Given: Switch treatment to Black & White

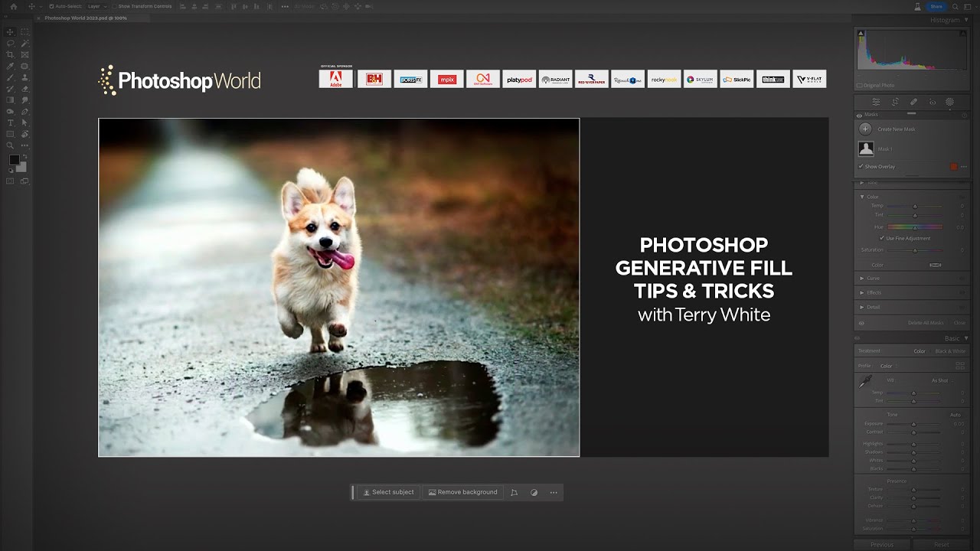Looking at the screenshot, I should (x=950, y=351).
